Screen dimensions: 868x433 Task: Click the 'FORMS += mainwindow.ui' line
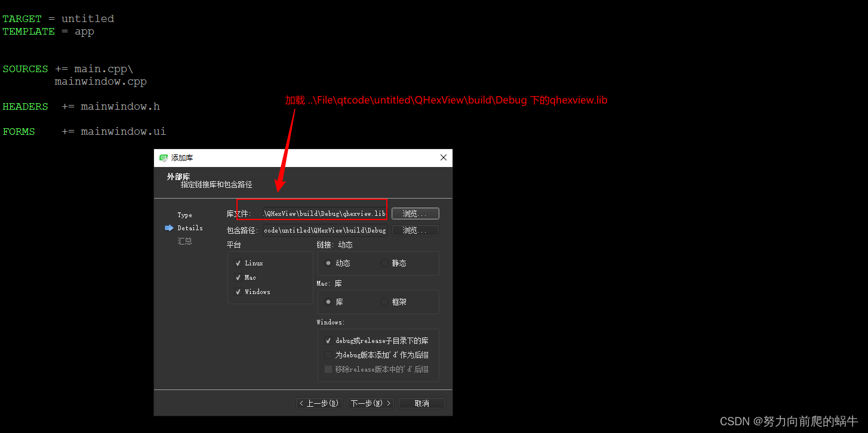84,131
